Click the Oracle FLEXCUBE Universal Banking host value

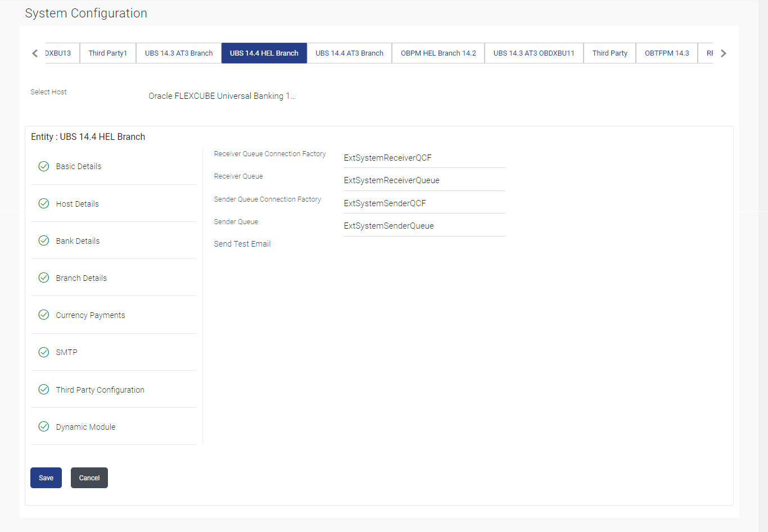click(x=222, y=96)
